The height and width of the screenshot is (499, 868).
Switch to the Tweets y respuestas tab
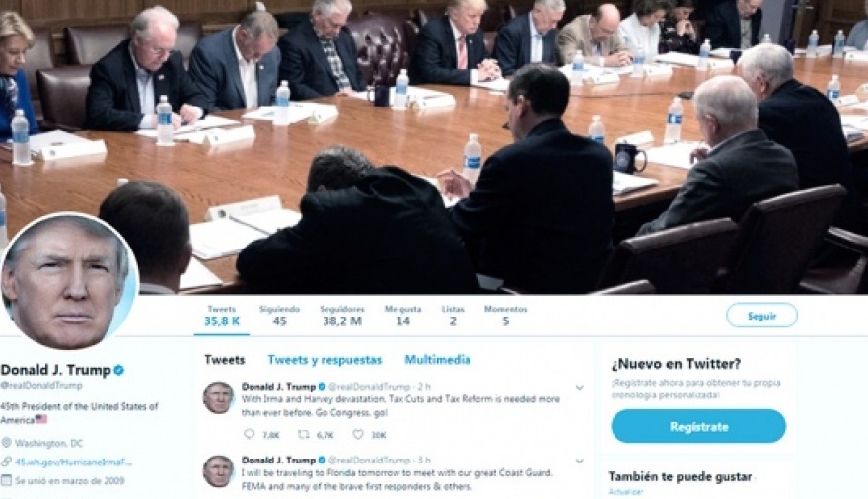(325, 360)
